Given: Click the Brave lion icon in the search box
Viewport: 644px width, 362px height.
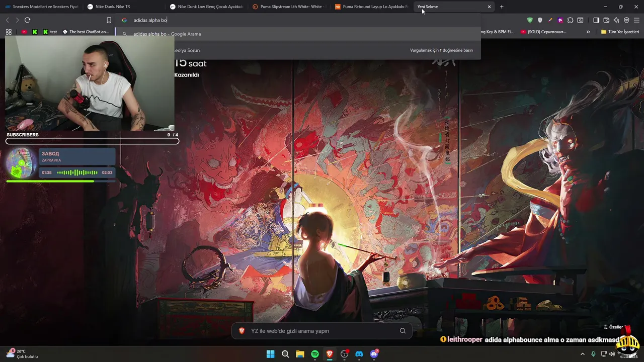Looking at the screenshot, I should click(242, 331).
